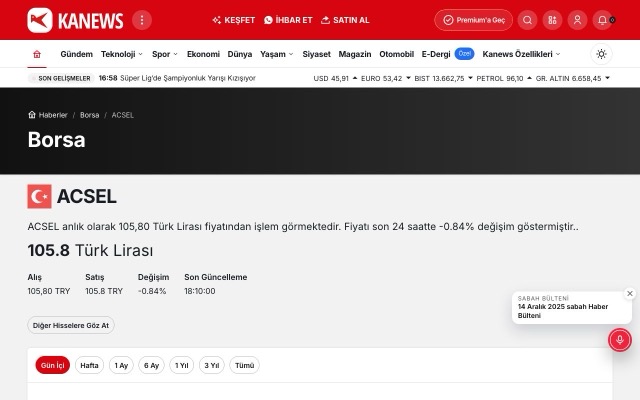
Task: Click Borsa breadcrumb link
Action: (89, 115)
